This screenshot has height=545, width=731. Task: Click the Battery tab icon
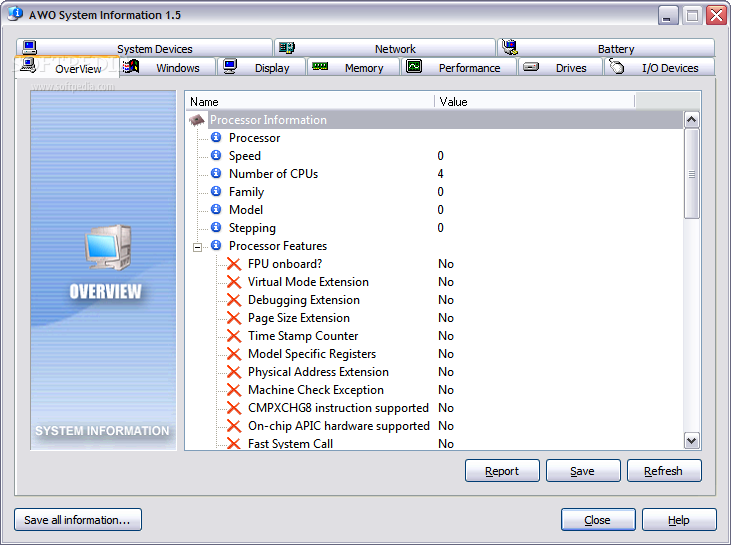point(510,47)
